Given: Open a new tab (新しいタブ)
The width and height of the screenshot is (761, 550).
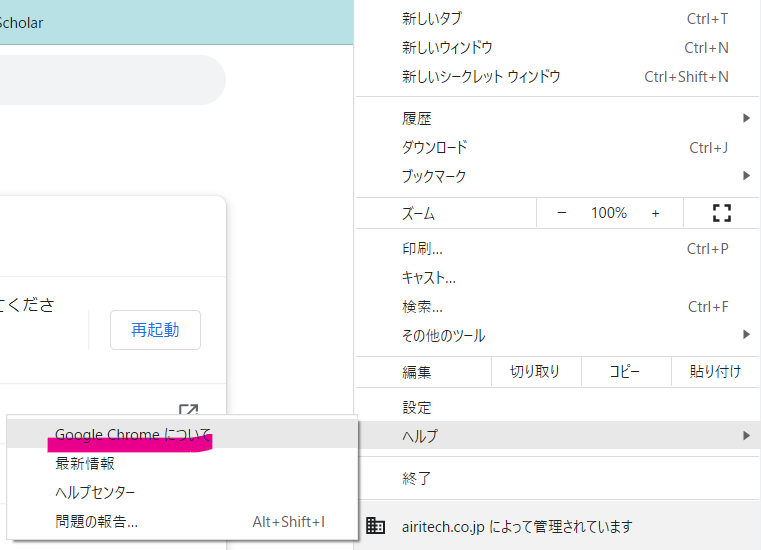Looking at the screenshot, I should click(557, 19).
